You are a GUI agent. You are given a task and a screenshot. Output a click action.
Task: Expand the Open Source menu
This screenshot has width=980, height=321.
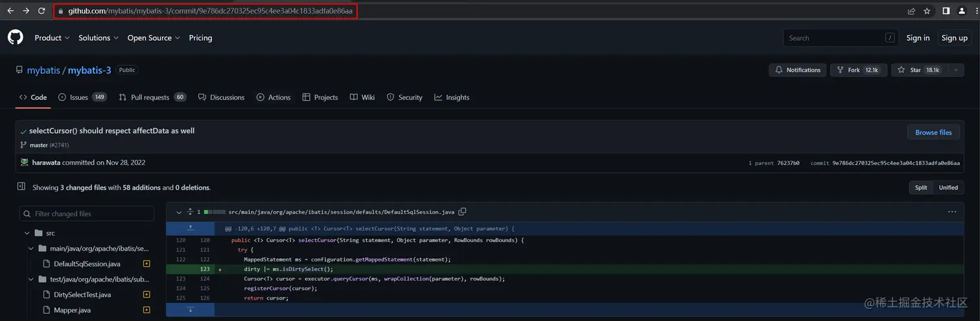(x=154, y=38)
